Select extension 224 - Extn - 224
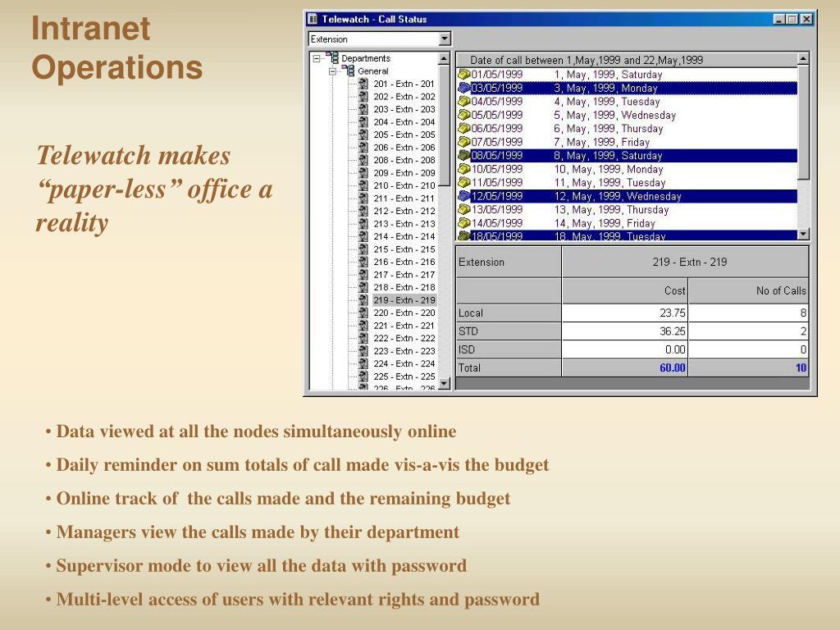840x630 pixels. 404,363
